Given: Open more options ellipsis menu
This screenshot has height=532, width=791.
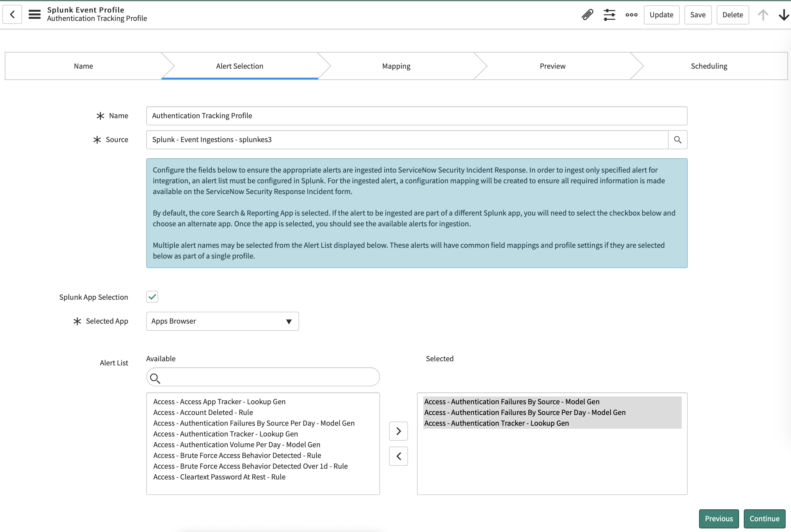Looking at the screenshot, I should pos(631,15).
